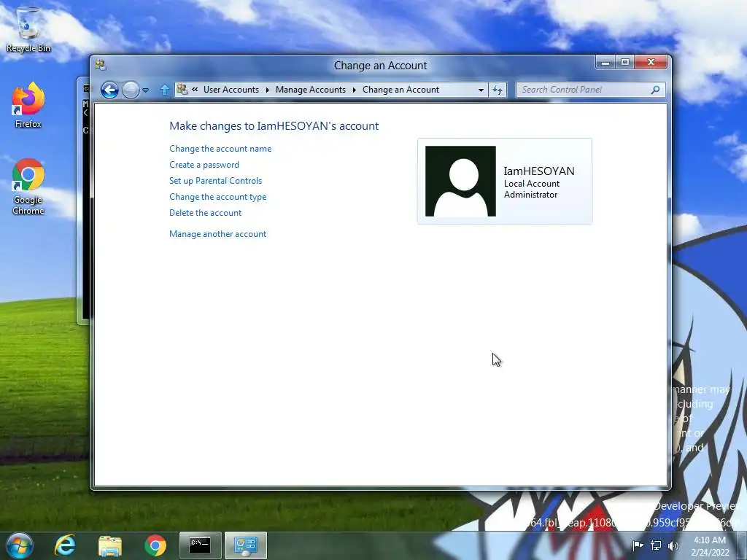Screen dimensions: 747x560
Task: Click Control Panel taskbar button
Action: click(x=246, y=545)
